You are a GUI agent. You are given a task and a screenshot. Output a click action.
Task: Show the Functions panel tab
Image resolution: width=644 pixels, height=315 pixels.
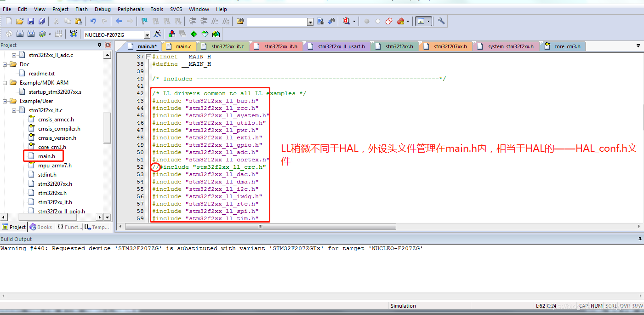pos(69,227)
